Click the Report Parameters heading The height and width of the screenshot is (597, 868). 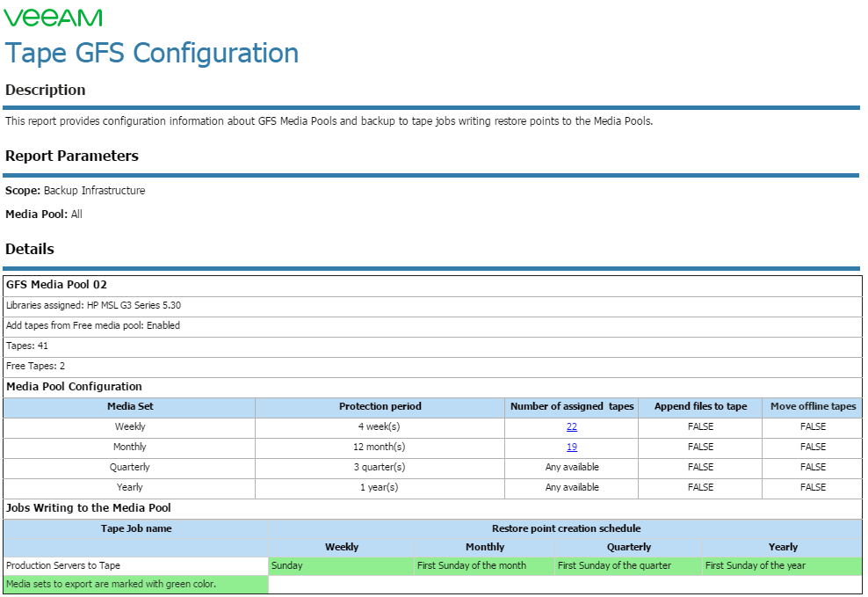[72, 156]
